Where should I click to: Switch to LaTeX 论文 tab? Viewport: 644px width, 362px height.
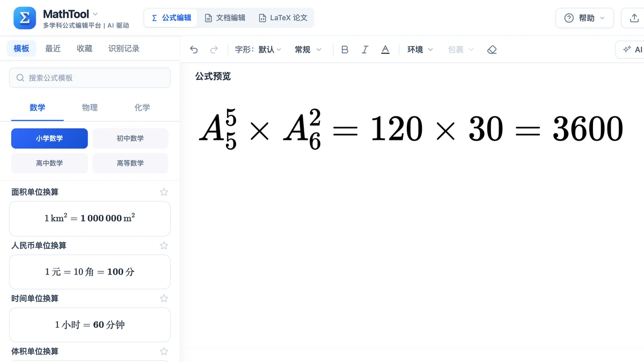[283, 18]
